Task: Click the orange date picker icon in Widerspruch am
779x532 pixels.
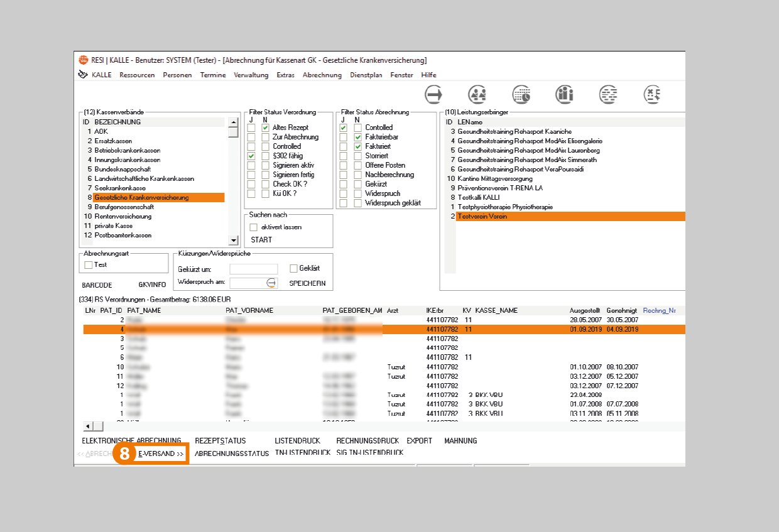Action: (271, 283)
